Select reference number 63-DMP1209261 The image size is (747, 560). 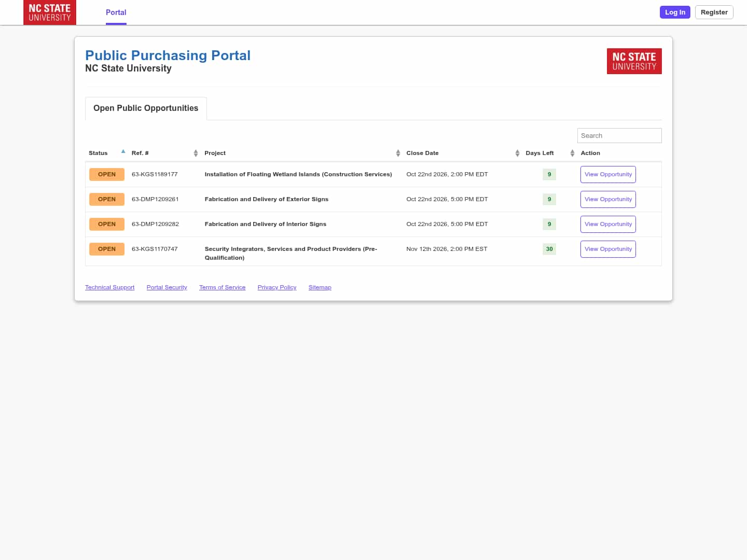(x=155, y=199)
